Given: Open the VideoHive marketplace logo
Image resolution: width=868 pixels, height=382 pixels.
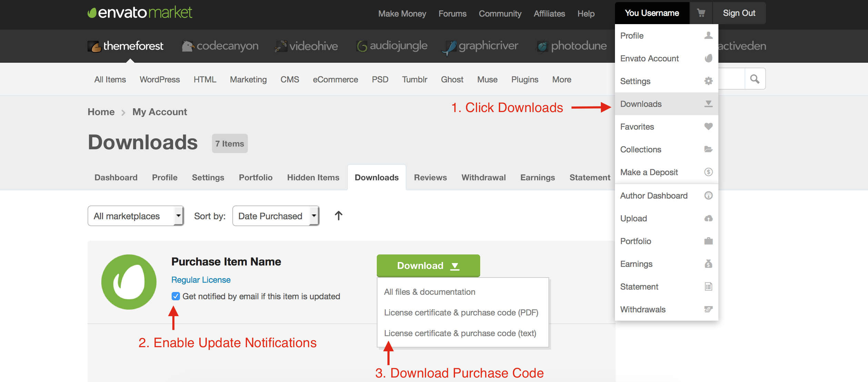Looking at the screenshot, I should pyautogui.click(x=306, y=46).
